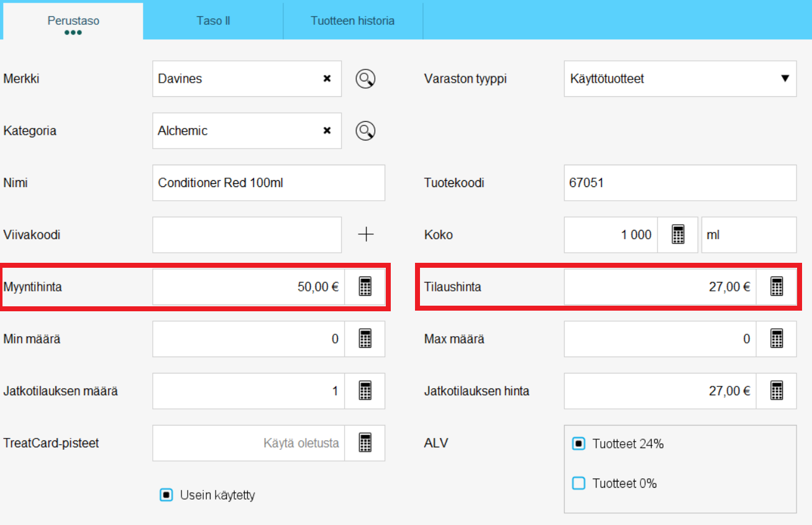This screenshot has width=812, height=525.
Task: Open category search next to Kategoria
Action: click(366, 131)
